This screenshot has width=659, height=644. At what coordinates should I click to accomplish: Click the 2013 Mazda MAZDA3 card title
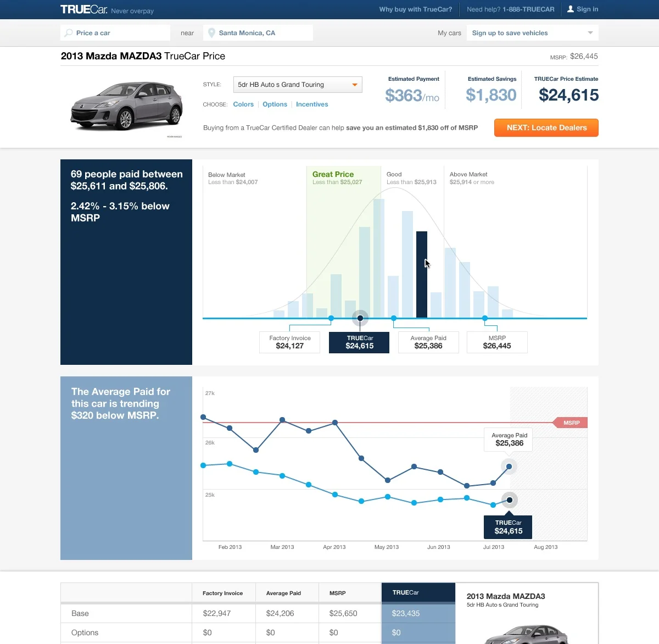click(x=506, y=596)
